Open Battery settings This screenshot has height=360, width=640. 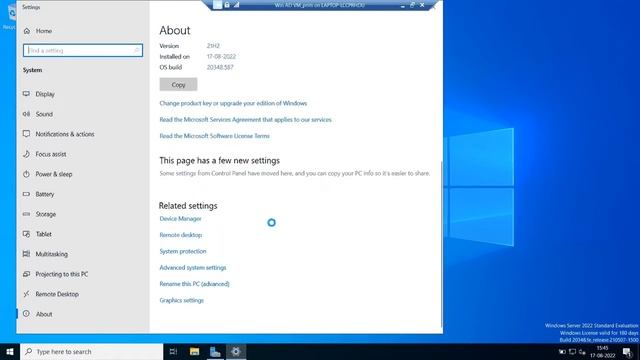(x=38, y=194)
